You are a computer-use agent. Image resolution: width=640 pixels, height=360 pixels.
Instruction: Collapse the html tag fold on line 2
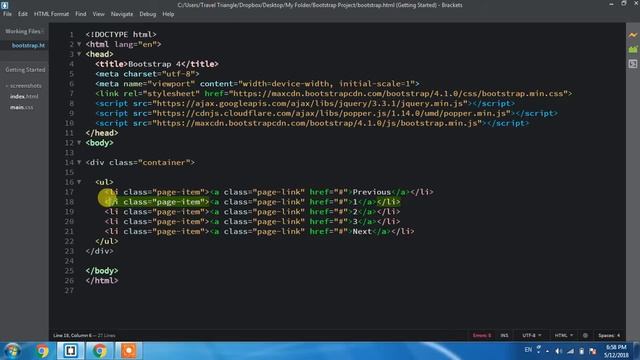click(79, 44)
